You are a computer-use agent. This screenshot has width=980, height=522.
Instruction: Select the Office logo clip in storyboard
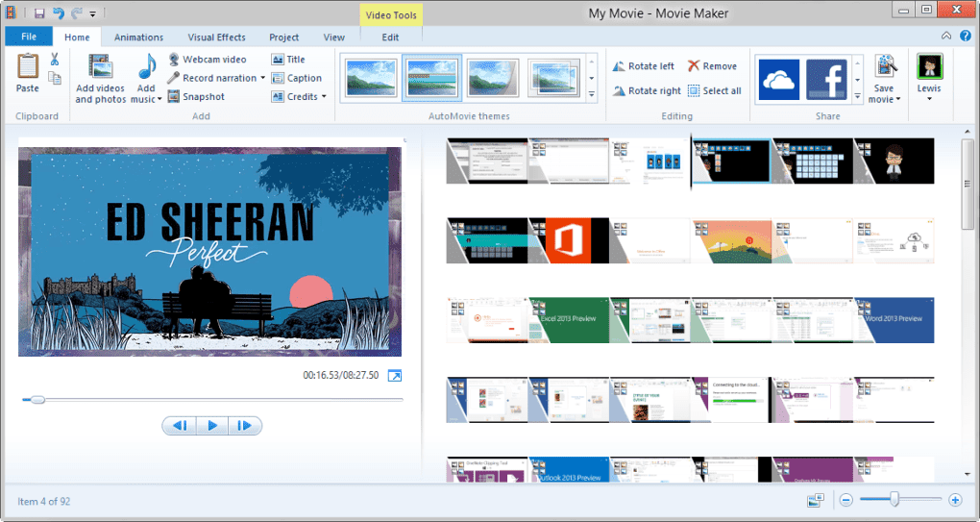click(x=569, y=240)
